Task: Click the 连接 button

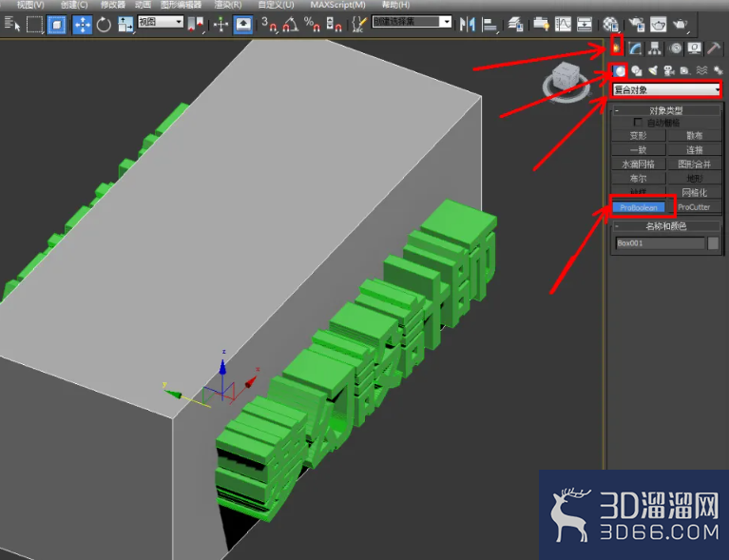Action: (694, 150)
